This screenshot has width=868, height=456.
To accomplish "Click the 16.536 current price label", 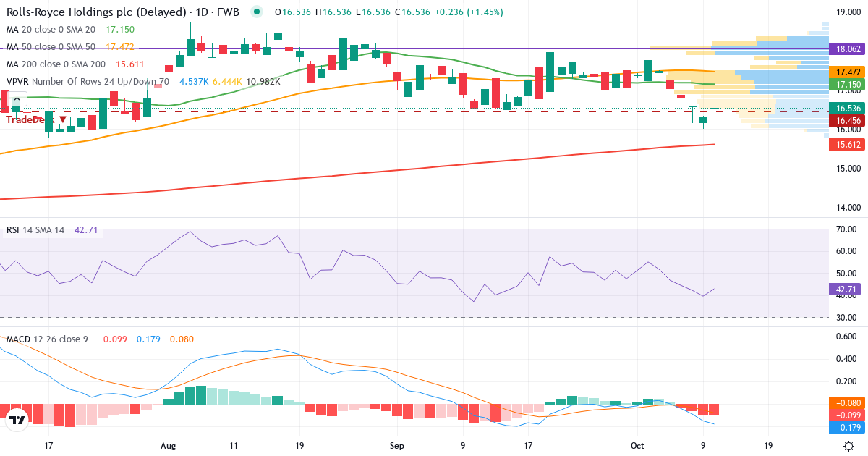I will [847, 108].
